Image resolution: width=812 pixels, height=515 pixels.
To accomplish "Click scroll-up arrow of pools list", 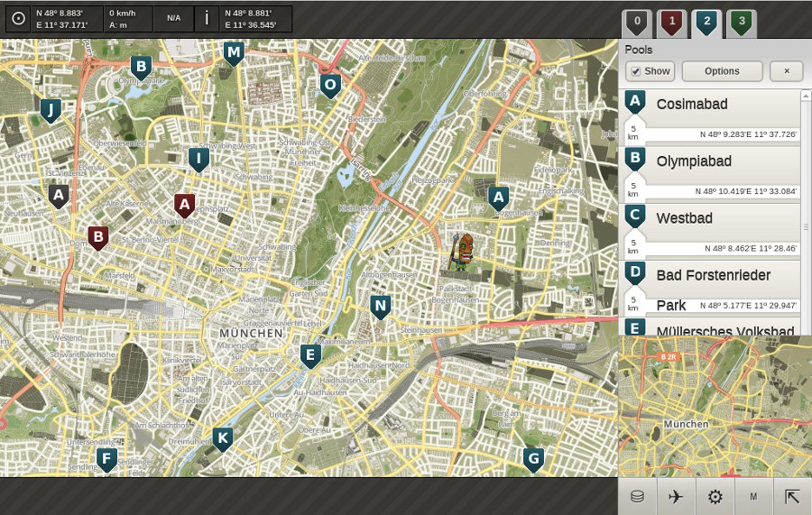I will (806, 96).
